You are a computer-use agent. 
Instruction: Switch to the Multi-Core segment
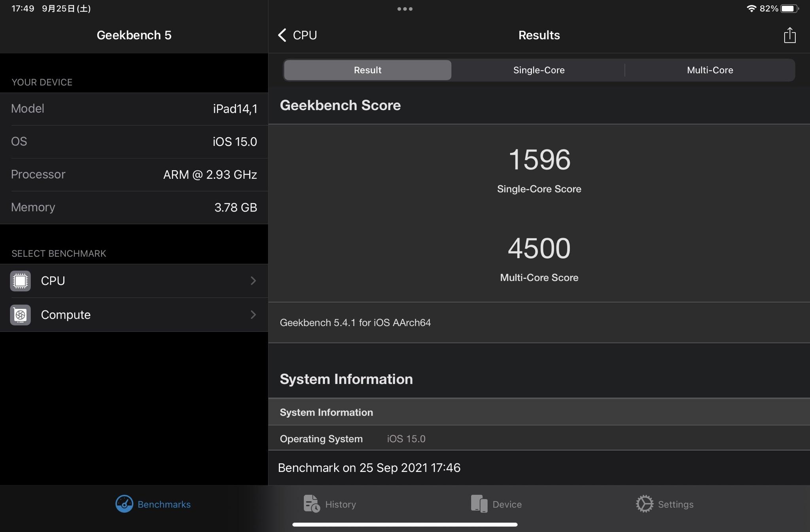tap(710, 70)
